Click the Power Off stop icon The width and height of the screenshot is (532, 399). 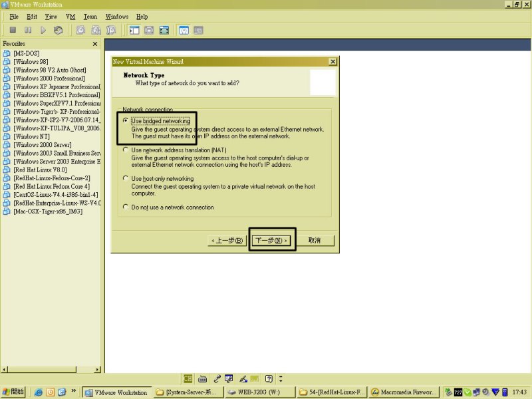[13, 30]
